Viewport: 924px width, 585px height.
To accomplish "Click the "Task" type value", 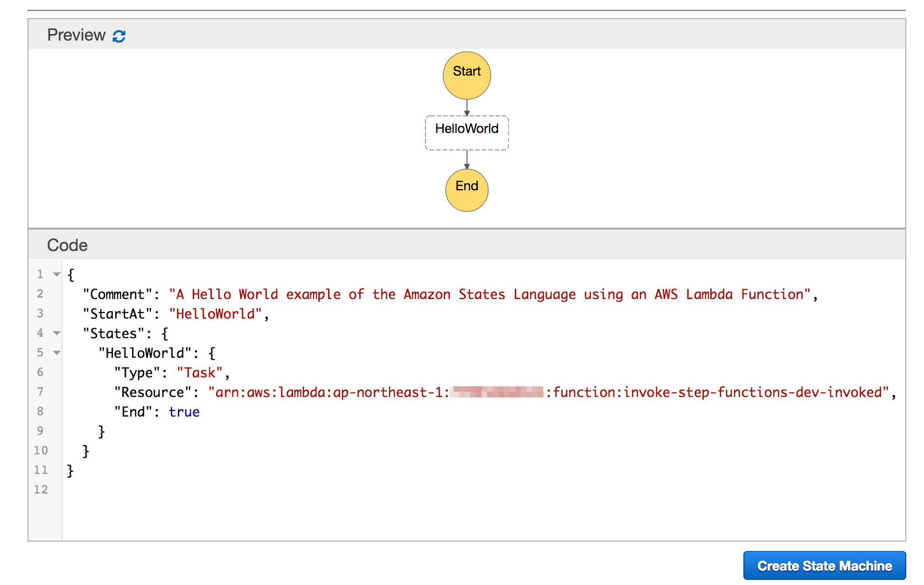I will pyautogui.click(x=200, y=373).
